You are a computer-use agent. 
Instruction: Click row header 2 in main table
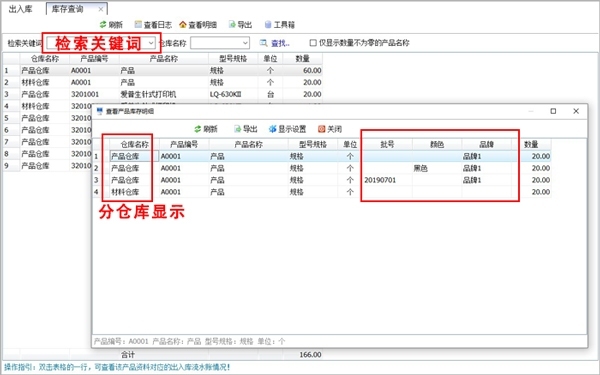(x=11, y=83)
